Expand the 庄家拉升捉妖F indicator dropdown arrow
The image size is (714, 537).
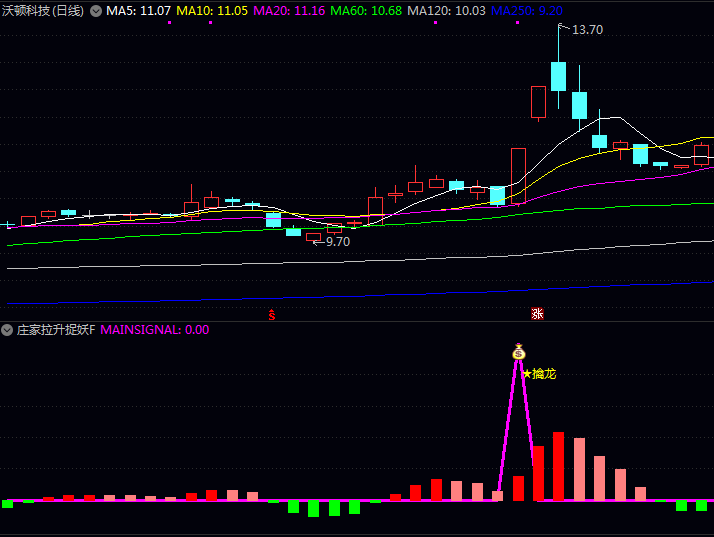pyautogui.click(x=7, y=329)
